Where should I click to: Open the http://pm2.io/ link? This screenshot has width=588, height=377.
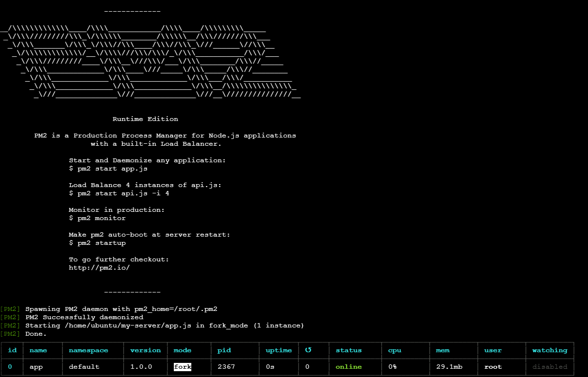pyautogui.click(x=99, y=268)
